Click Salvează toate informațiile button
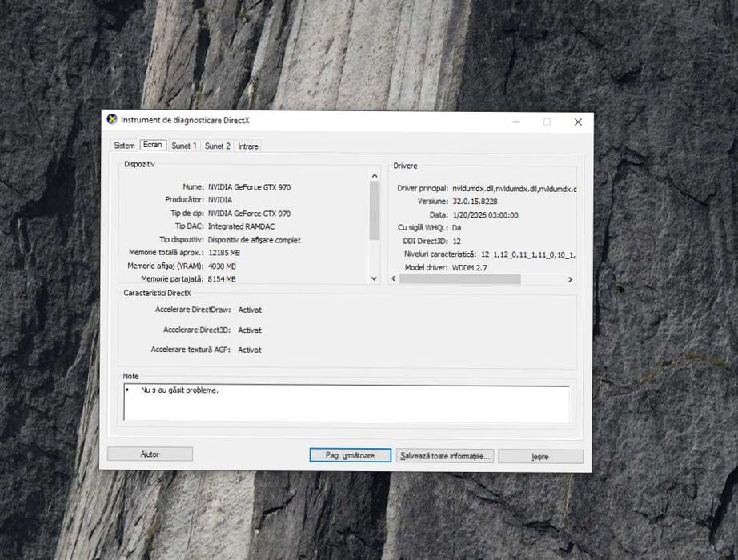The width and height of the screenshot is (738, 560). click(445, 456)
